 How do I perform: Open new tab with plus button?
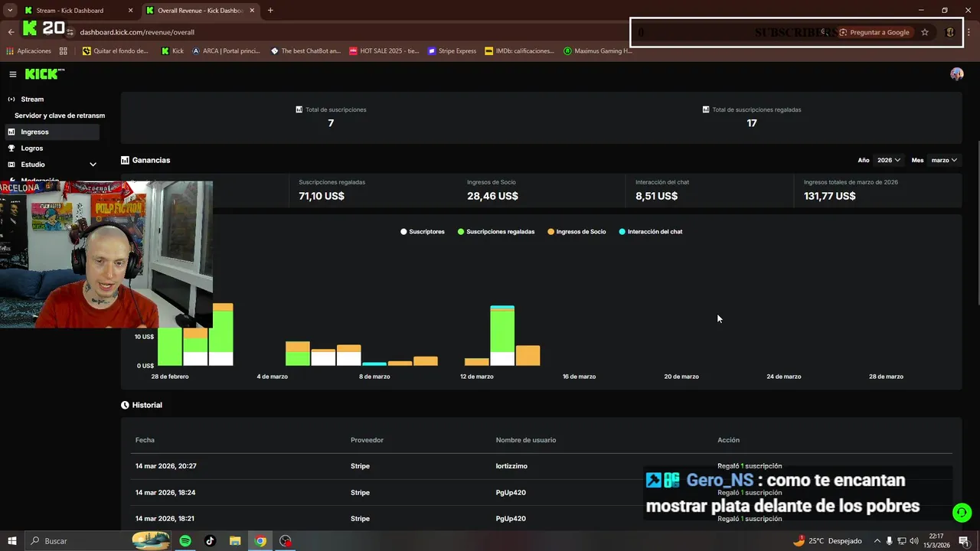(270, 11)
